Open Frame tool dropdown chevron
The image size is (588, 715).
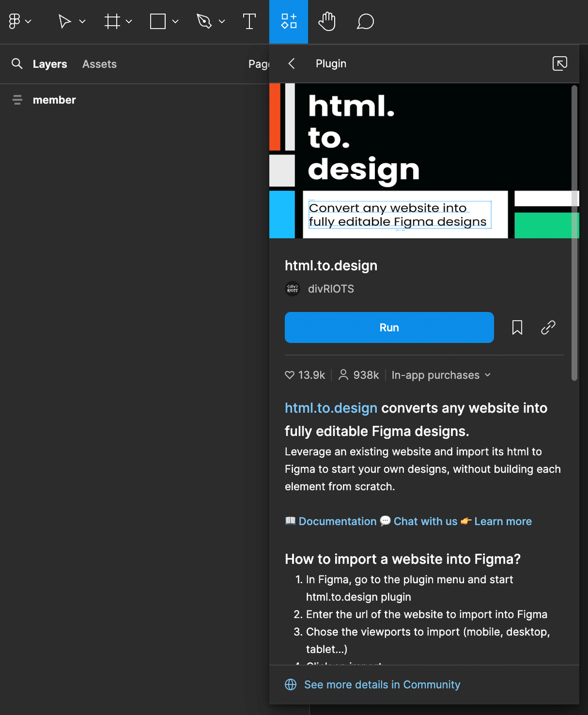[129, 22]
